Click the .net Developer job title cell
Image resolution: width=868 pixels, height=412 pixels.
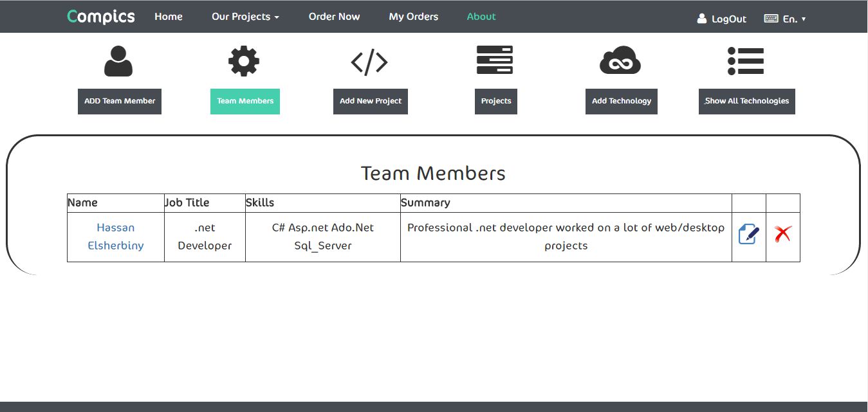pyautogui.click(x=205, y=237)
